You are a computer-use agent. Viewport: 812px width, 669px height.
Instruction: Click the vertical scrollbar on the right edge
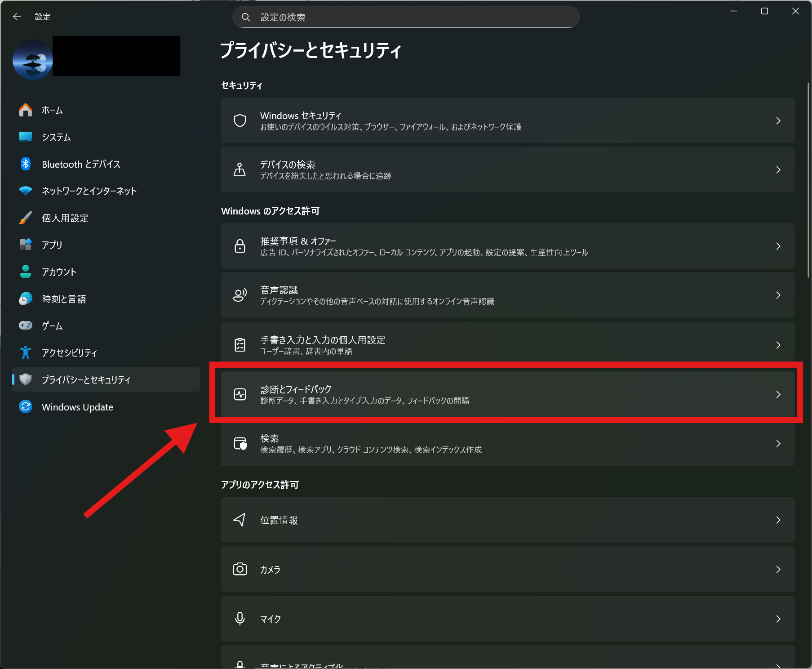coord(808,180)
